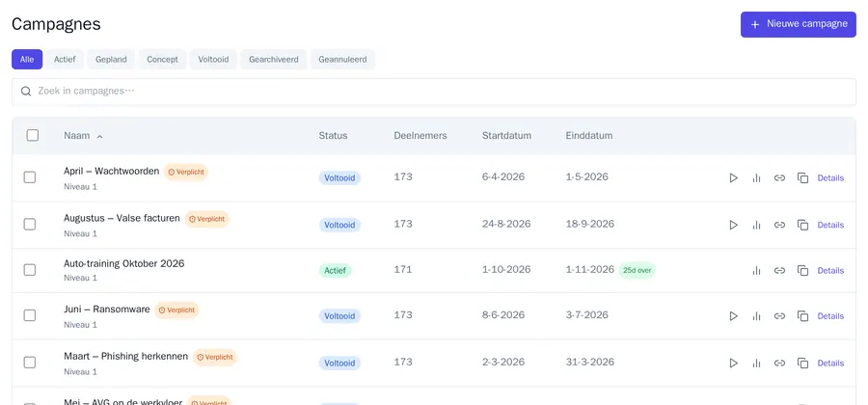Create a Nieuwe campagne
The image size is (868, 405).
[x=799, y=24]
